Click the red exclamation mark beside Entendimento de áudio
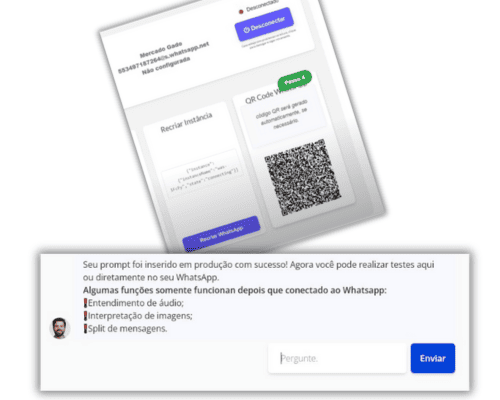500x400 pixels. pyautogui.click(x=85, y=303)
